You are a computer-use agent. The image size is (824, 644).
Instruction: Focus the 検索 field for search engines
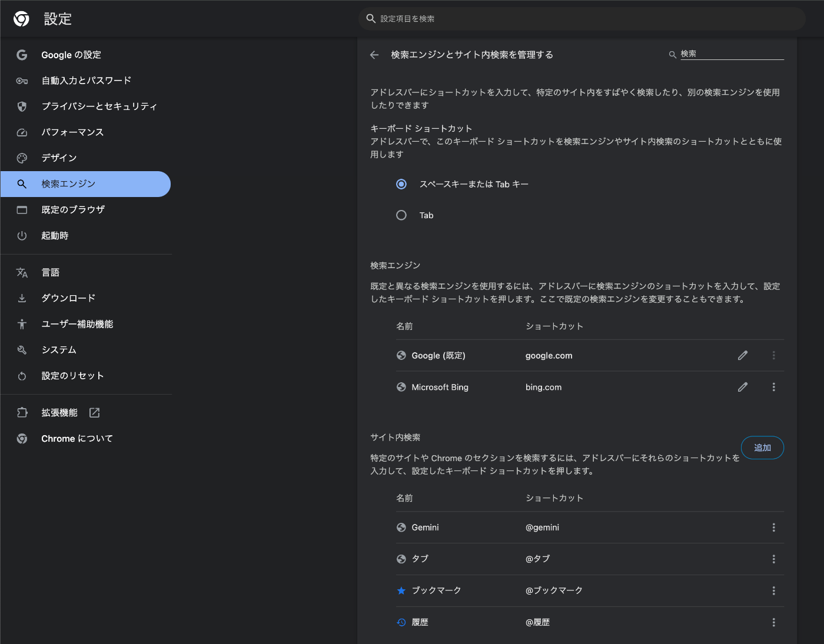tap(732, 54)
